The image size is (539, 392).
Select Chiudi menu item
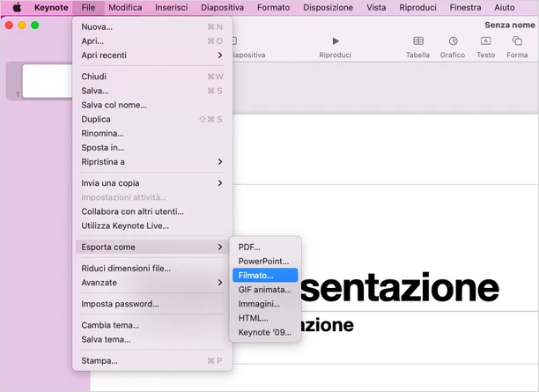click(152, 77)
